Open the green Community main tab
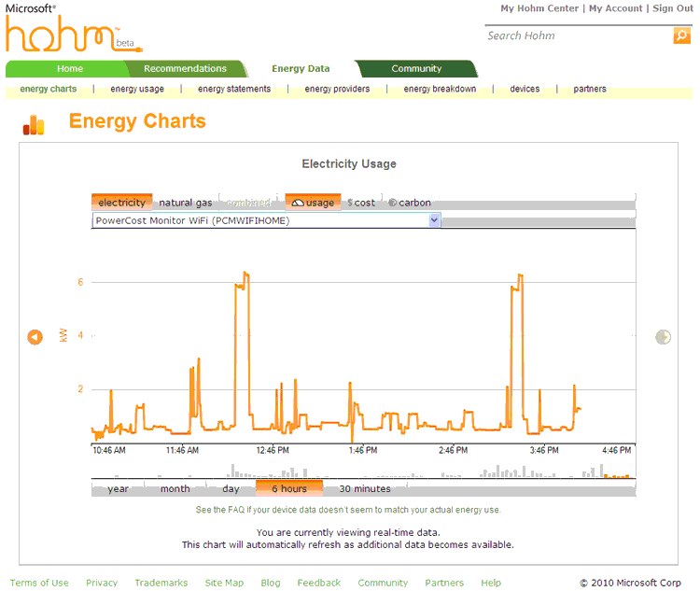The image size is (700, 591). click(x=416, y=68)
